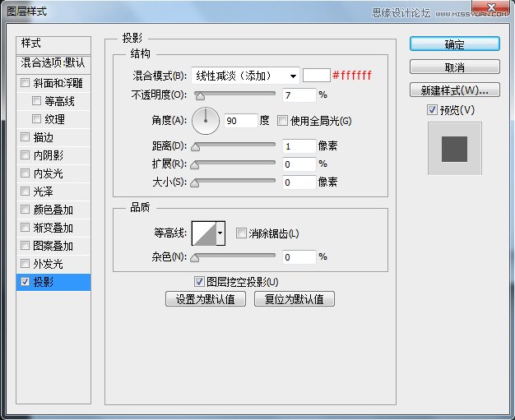Click 复位为默认值 button
Viewport: 515px width, 420px height.
coord(295,299)
